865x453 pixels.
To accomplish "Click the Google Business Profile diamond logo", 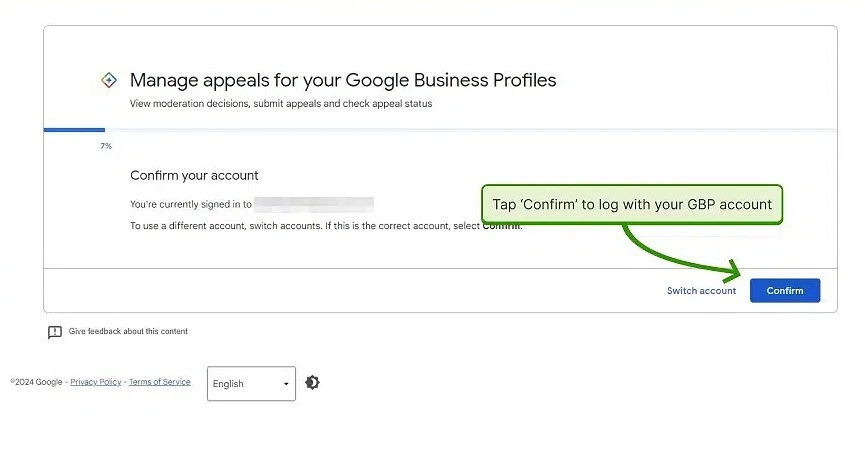I will pos(109,80).
